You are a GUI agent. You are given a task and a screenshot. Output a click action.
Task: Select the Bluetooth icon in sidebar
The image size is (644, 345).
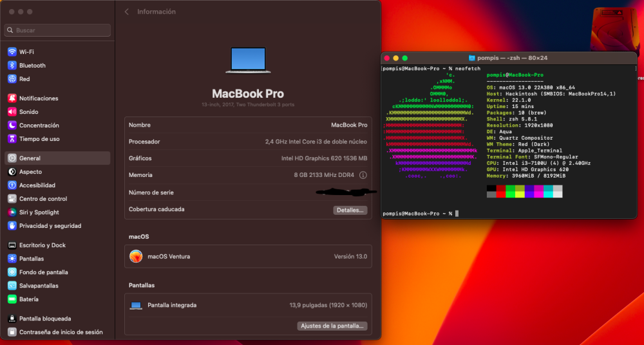[12, 66]
